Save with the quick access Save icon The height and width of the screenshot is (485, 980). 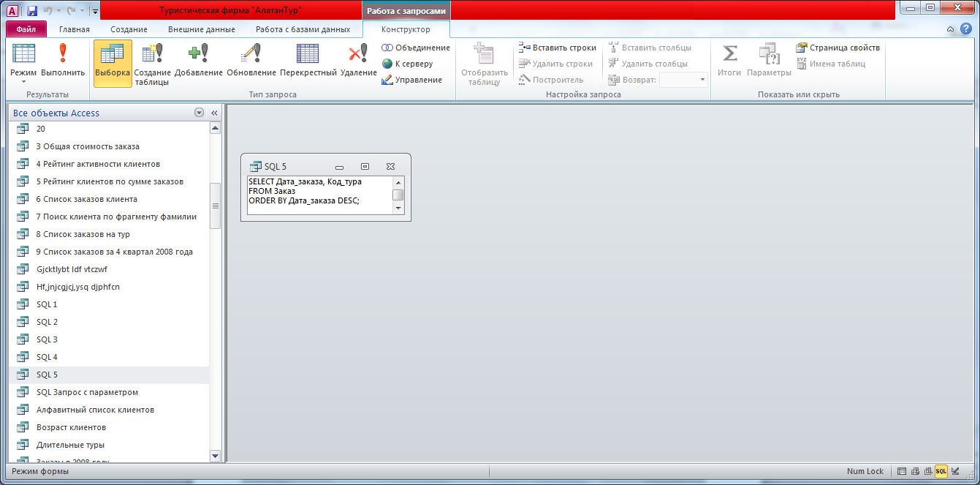click(32, 11)
